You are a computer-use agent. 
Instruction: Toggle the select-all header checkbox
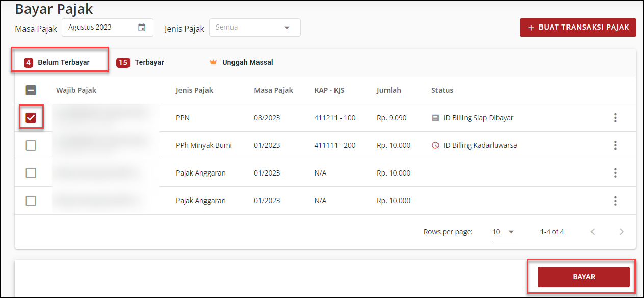pyautogui.click(x=31, y=90)
